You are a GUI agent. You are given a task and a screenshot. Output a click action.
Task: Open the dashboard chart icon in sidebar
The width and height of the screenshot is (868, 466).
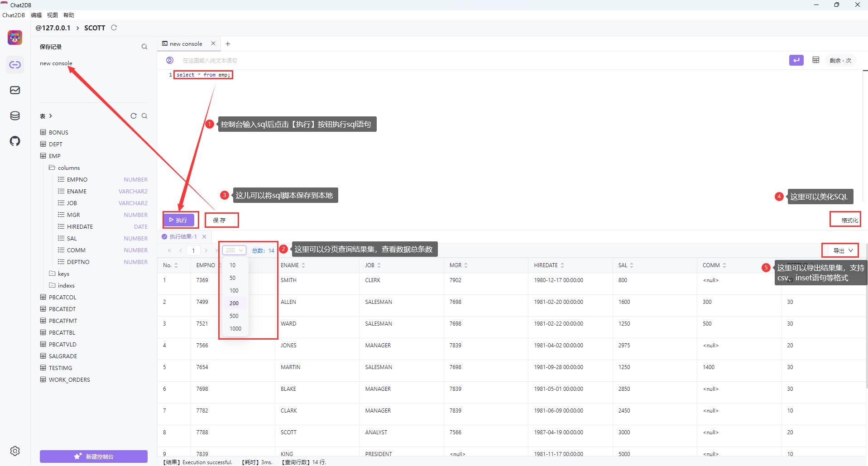tap(15, 90)
